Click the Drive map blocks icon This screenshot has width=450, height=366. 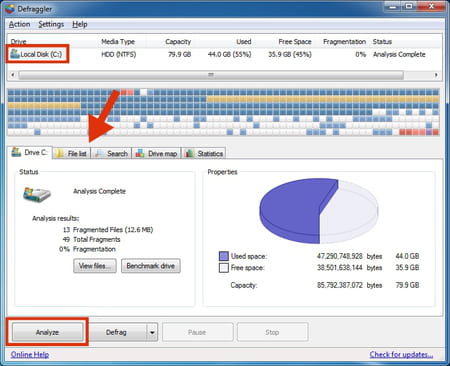140,153
